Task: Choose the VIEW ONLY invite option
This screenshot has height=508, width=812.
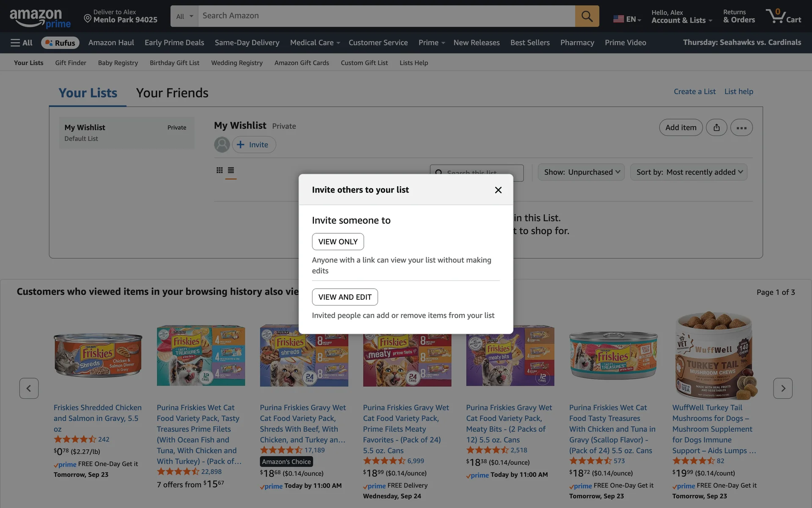Action: [x=338, y=242]
